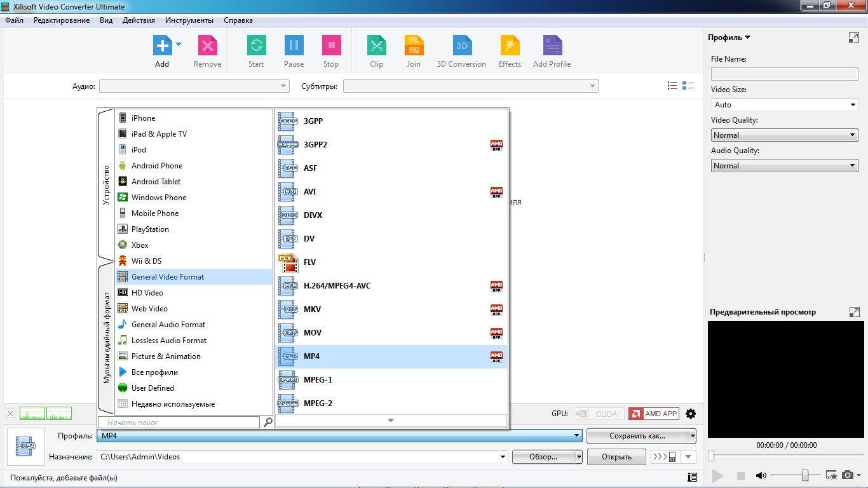Viewport: 868px width, 488px height.
Task: Mute the preview volume speaker icon
Action: pos(761,475)
